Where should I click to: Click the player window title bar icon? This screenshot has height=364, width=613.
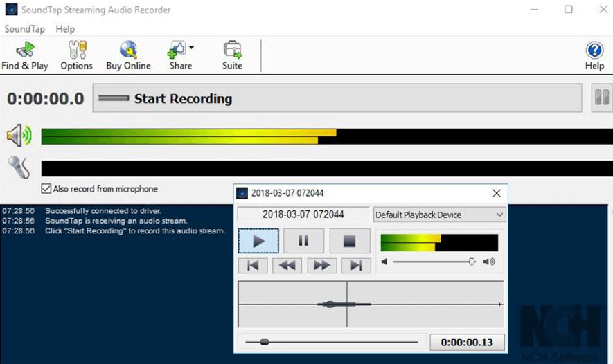(x=242, y=193)
